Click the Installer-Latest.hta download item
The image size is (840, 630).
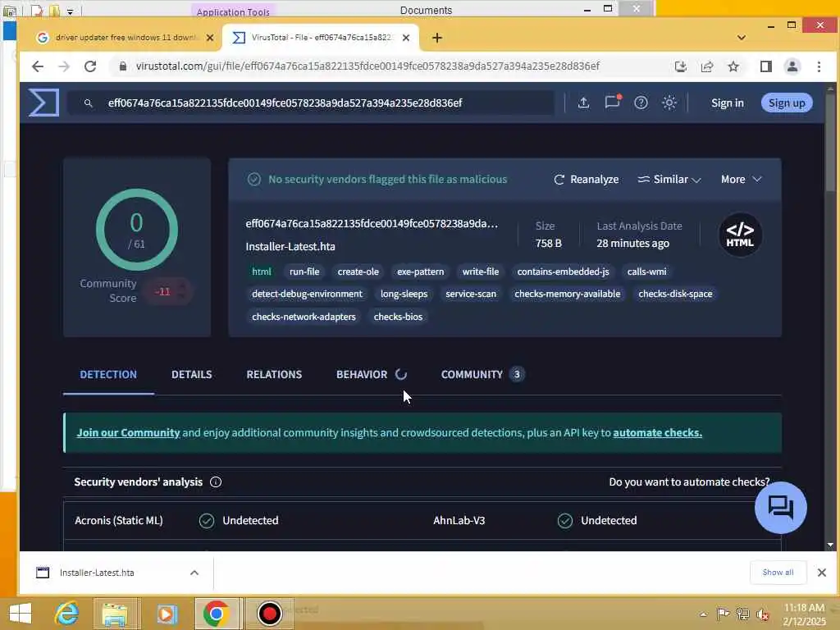[97, 573]
